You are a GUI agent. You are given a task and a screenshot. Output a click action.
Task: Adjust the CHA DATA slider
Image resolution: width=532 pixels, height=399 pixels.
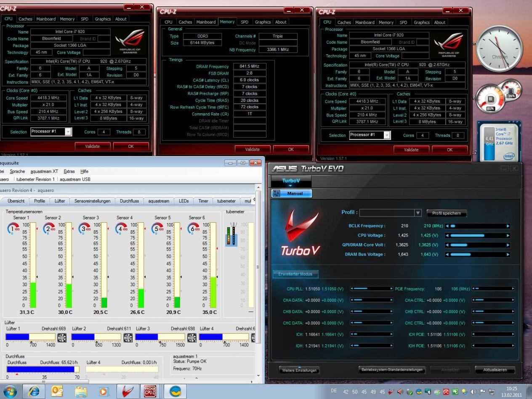coord(371,300)
